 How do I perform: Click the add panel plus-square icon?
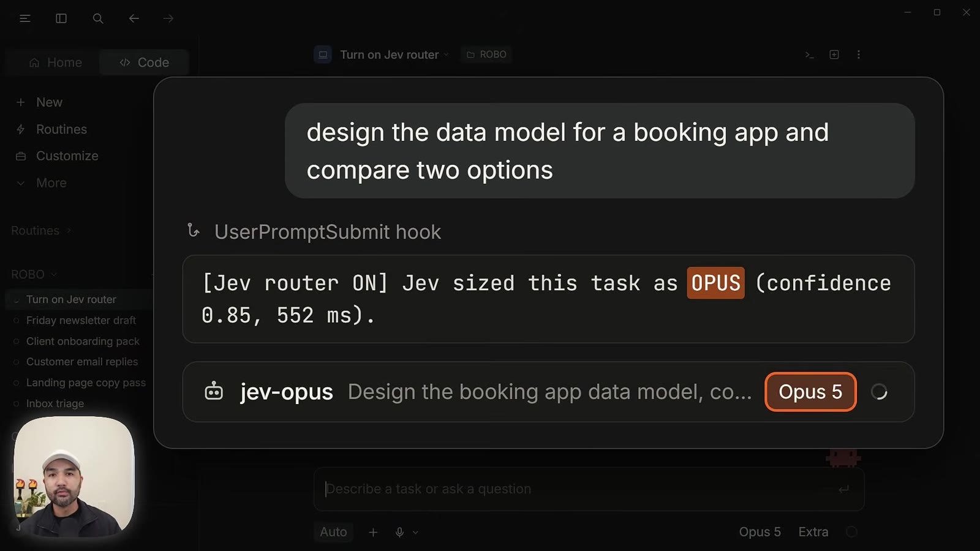(x=834, y=54)
